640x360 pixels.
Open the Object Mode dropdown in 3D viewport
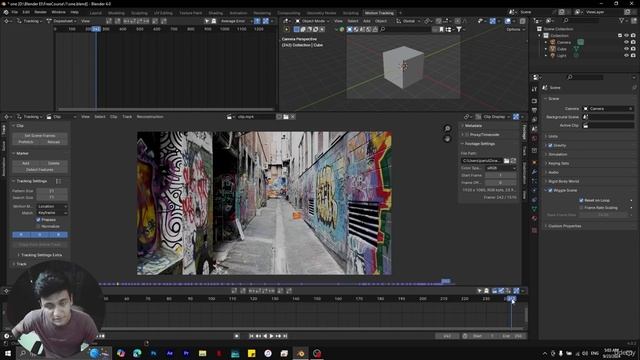pyautogui.click(x=312, y=21)
